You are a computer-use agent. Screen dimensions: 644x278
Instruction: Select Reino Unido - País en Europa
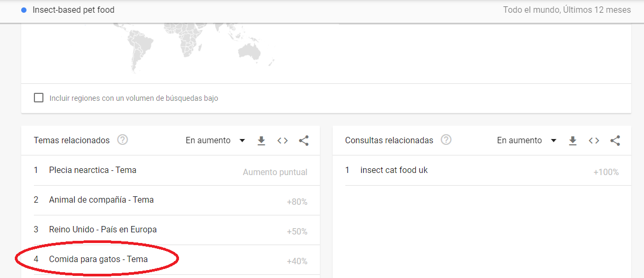coord(103,230)
